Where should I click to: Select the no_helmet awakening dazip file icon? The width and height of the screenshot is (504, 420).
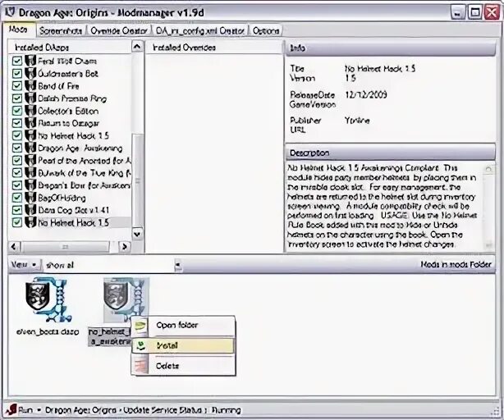126,299
